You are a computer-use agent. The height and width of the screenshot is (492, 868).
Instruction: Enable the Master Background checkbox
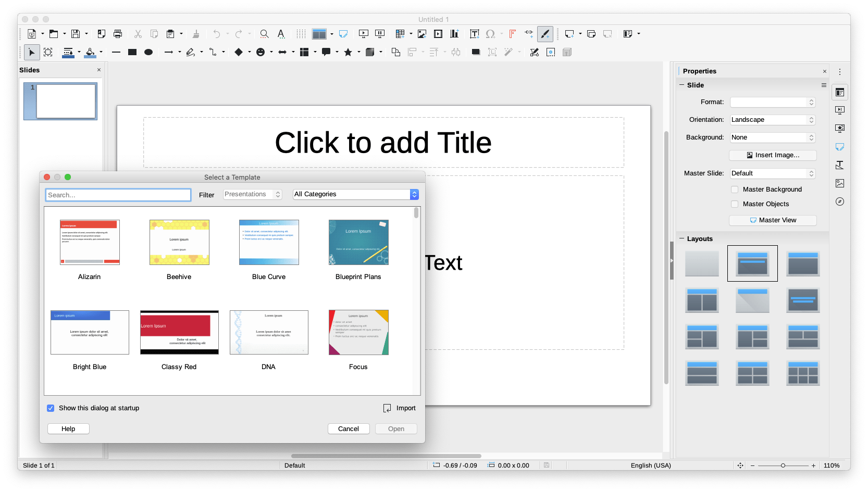735,190
